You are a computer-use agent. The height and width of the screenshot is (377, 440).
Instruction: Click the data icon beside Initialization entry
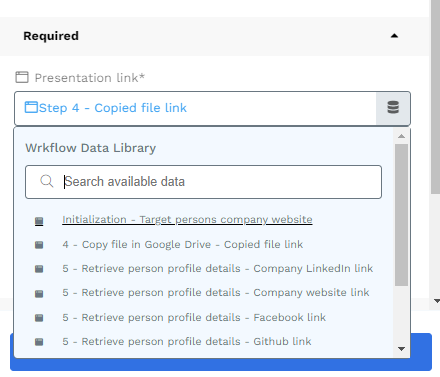[x=39, y=221]
